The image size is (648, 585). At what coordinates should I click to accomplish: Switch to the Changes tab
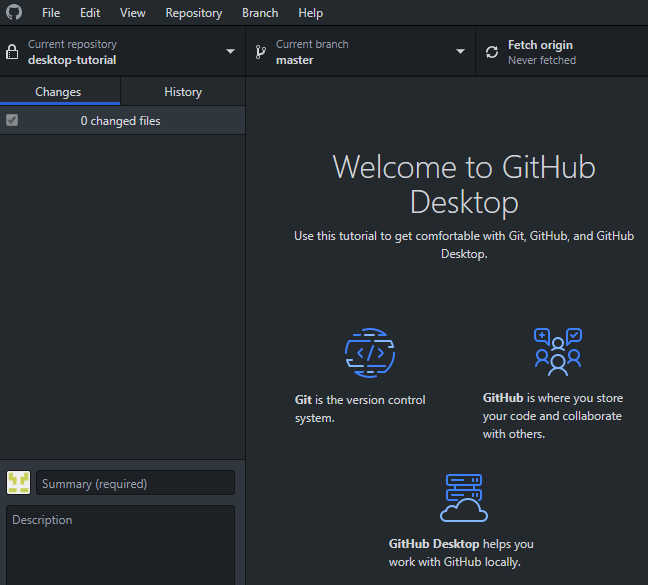60,91
